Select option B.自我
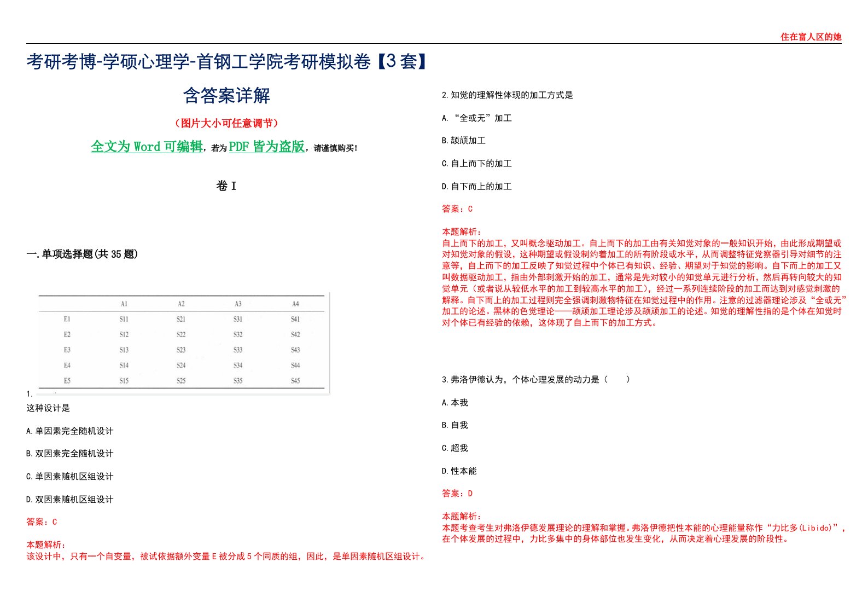868x614 pixels. [455, 425]
